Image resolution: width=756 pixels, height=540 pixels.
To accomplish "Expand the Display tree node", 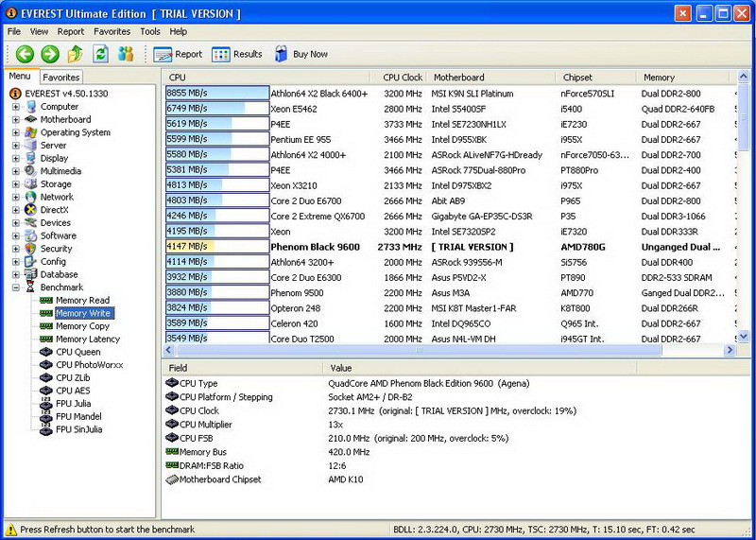I will pyautogui.click(x=16, y=158).
